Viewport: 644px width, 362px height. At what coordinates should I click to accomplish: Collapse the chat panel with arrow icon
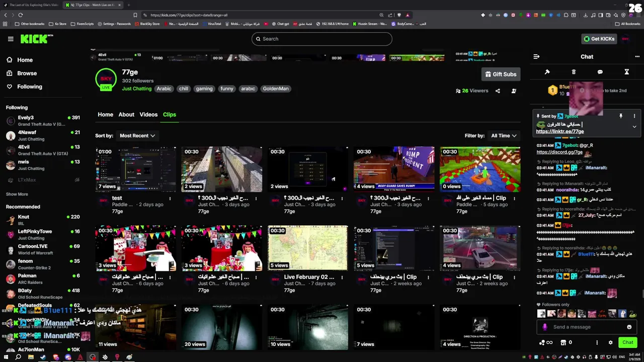click(x=536, y=57)
